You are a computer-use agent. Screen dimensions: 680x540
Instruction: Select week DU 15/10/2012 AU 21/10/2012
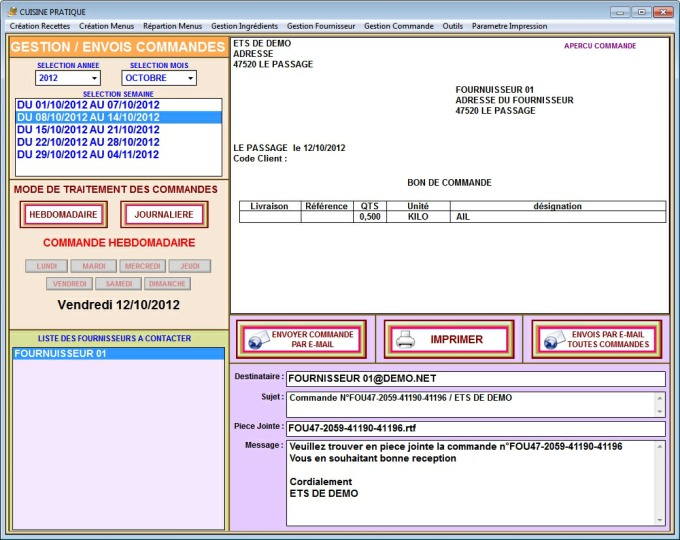click(88, 130)
